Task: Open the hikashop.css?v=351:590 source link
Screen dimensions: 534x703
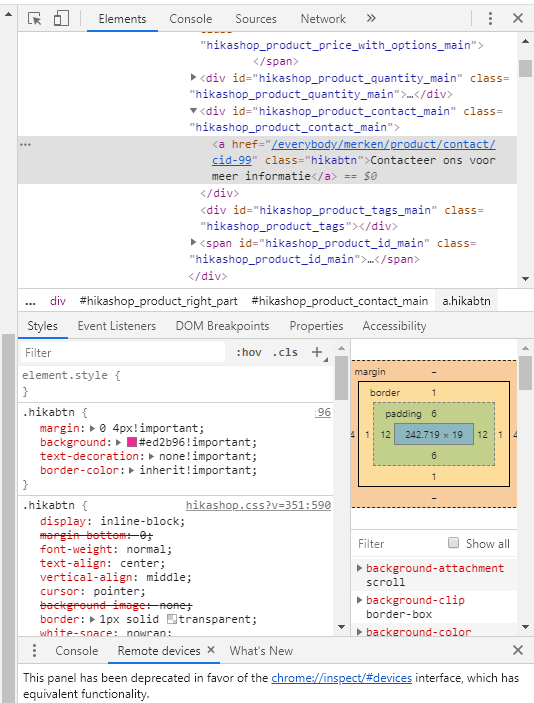Action: coord(258,505)
